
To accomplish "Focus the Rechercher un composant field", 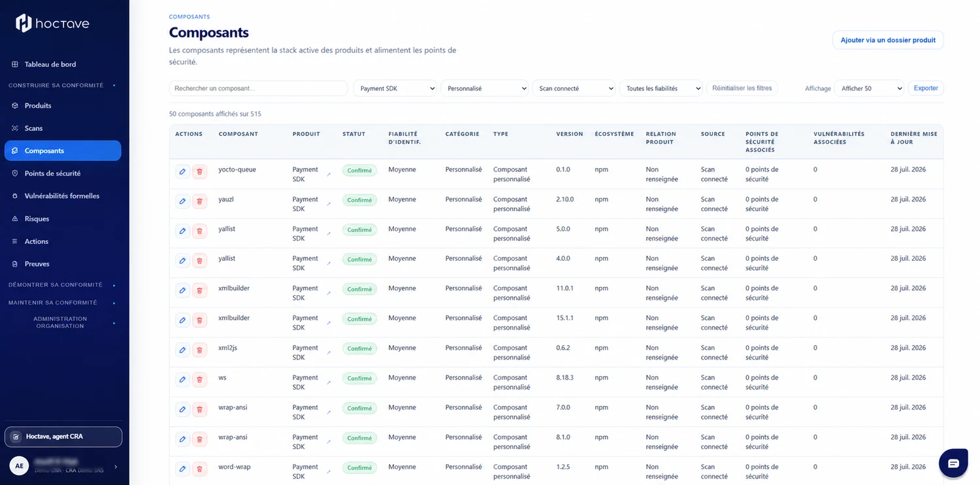I will (258, 88).
